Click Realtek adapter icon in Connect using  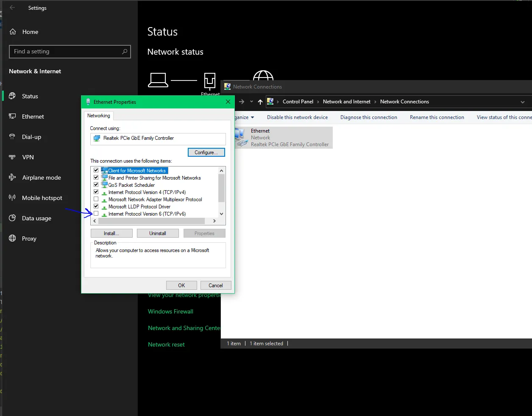97,138
